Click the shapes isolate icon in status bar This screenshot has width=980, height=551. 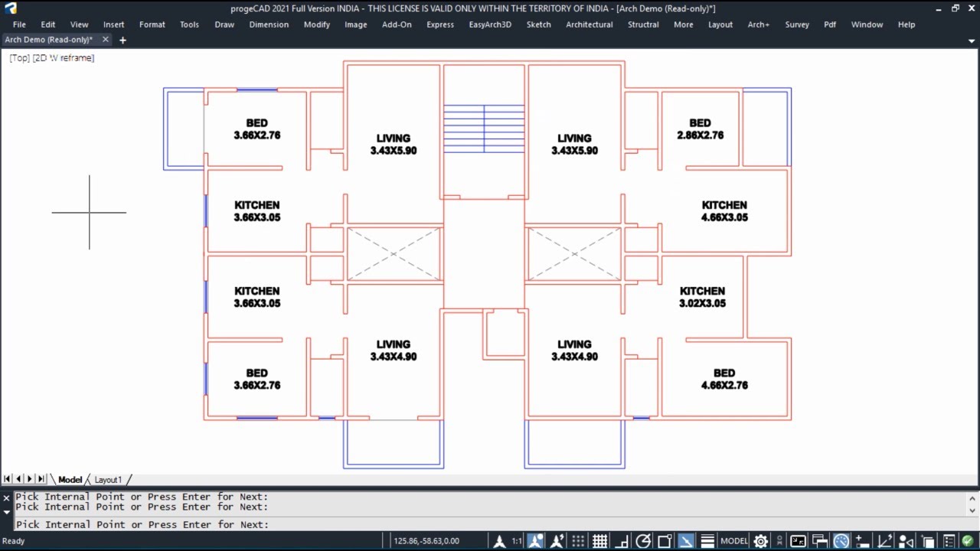906,541
